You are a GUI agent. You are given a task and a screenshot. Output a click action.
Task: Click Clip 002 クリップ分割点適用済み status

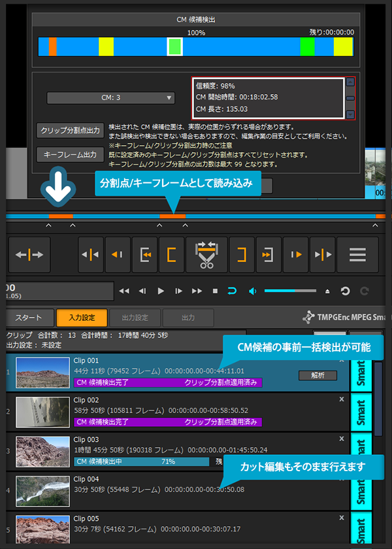click(221, 422)
